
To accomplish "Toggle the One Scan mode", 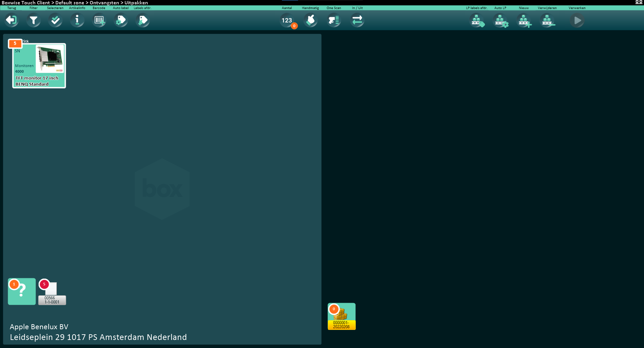I will [x=334, y=20].
